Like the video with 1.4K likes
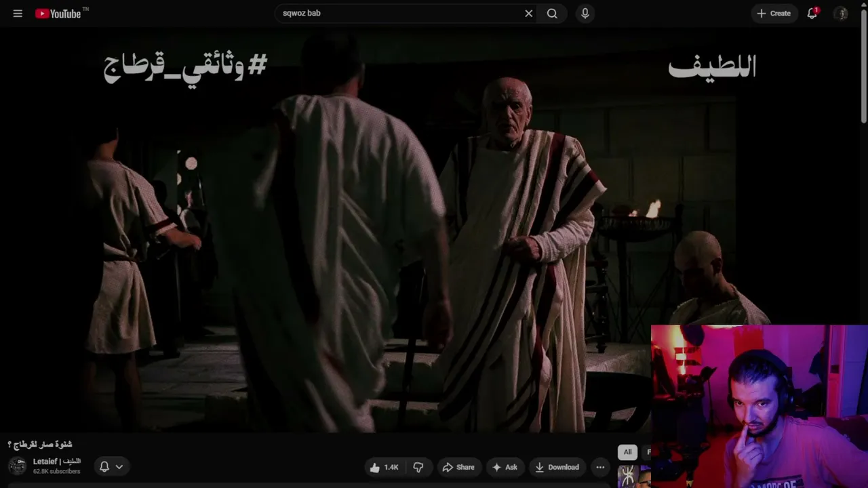868x488 pixels. 384,467
